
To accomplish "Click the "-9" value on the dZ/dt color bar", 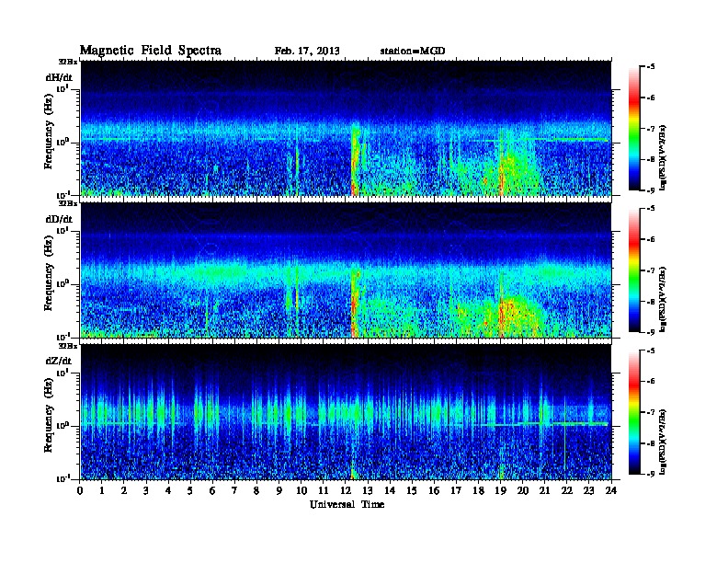I will tap(650, 474).
